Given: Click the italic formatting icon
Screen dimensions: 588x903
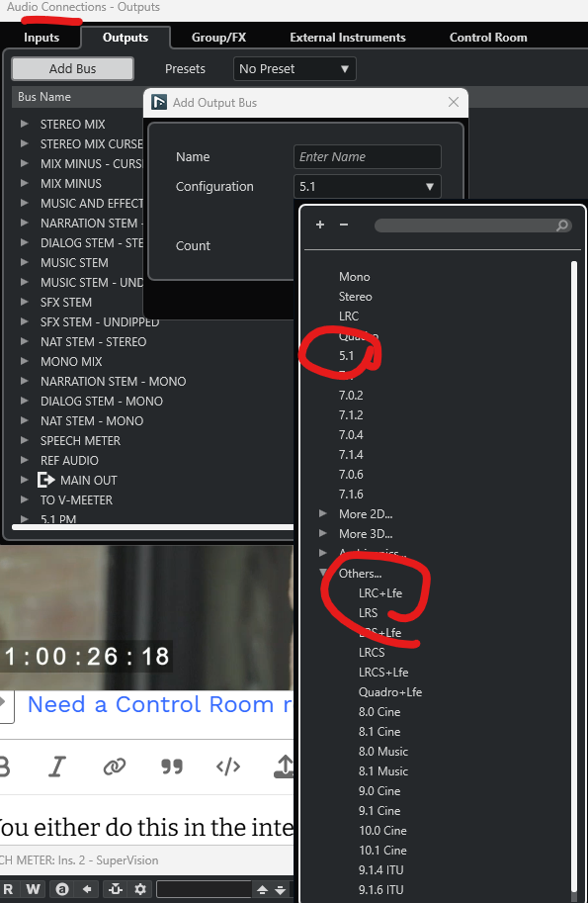Looking at the screenshot, I should point(57,767).
